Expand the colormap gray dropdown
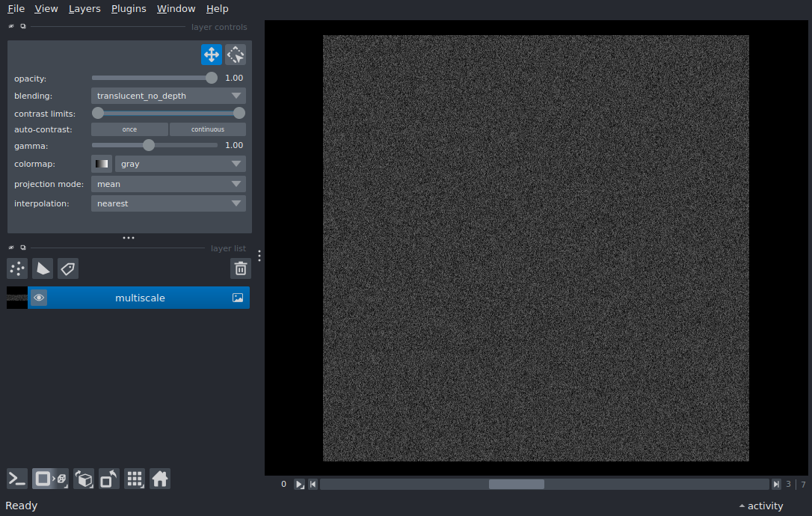812x516 pixels. point(180,164)
